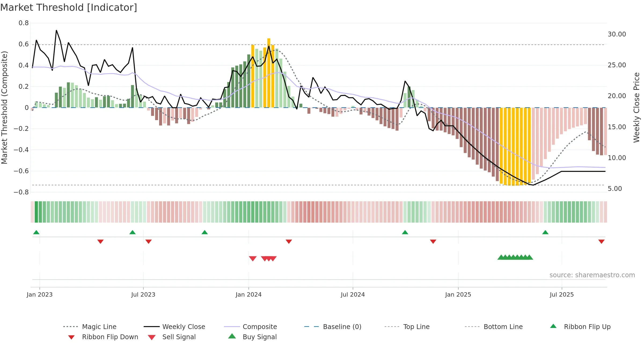
Task: Click the Weekly Close Price axis title
Action: 636,107
